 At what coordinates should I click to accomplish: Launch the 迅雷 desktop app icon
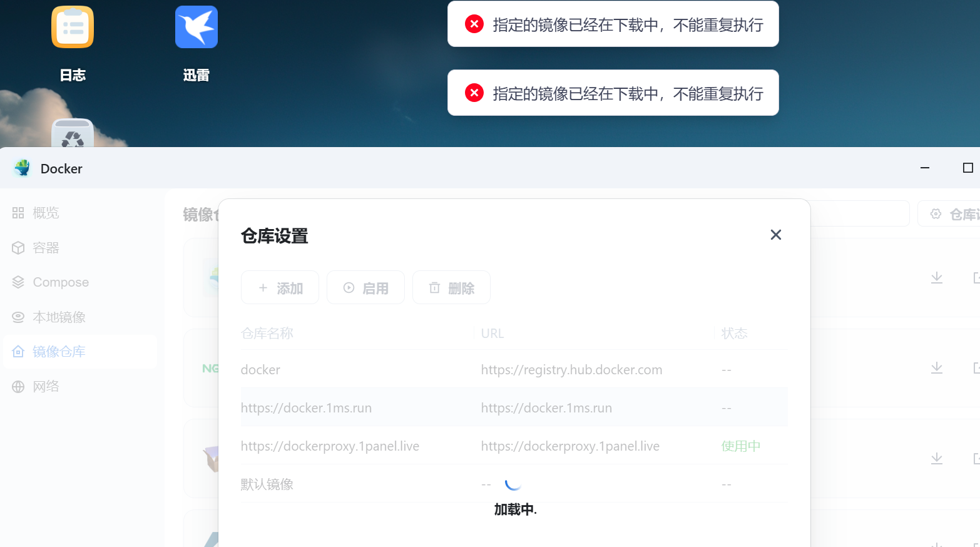pyautogui.click(x=197, y=27)
